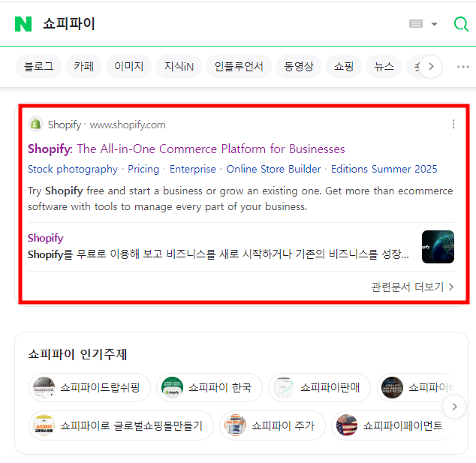
Task: Select the 쇼피파이 주가 topic chip
Action: coord(273,425)
